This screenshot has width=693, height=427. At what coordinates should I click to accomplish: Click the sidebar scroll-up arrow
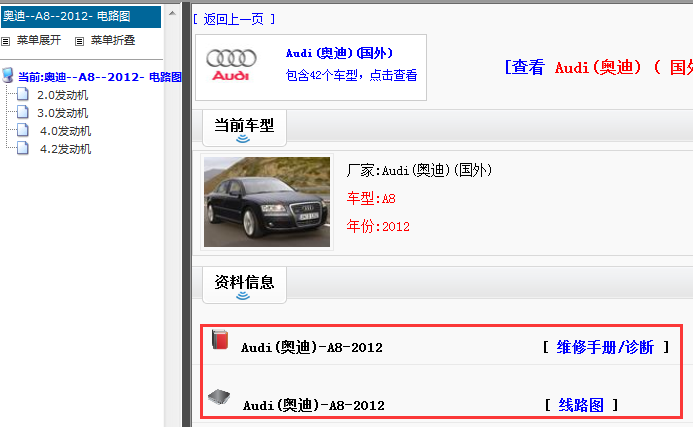(x=172, y=13)
